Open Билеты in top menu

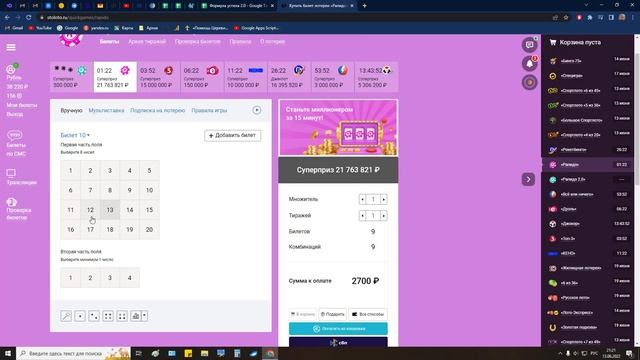tap(109, 42)
